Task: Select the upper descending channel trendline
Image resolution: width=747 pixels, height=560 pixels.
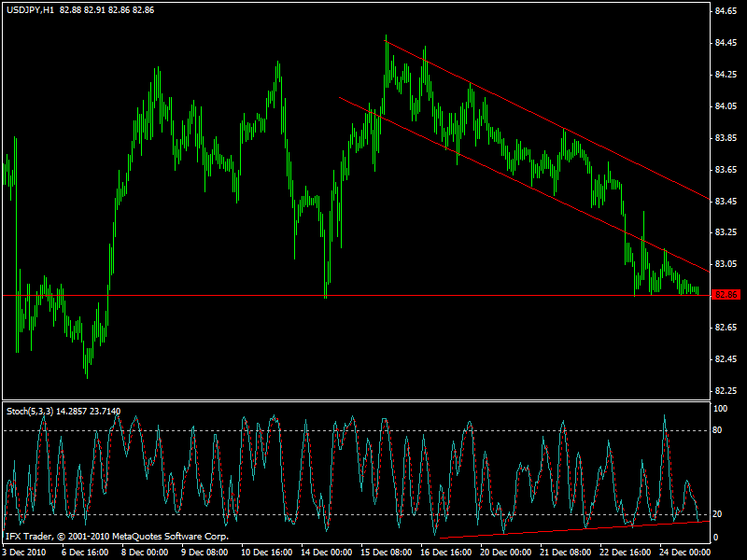Action: (x=560, y=126)
